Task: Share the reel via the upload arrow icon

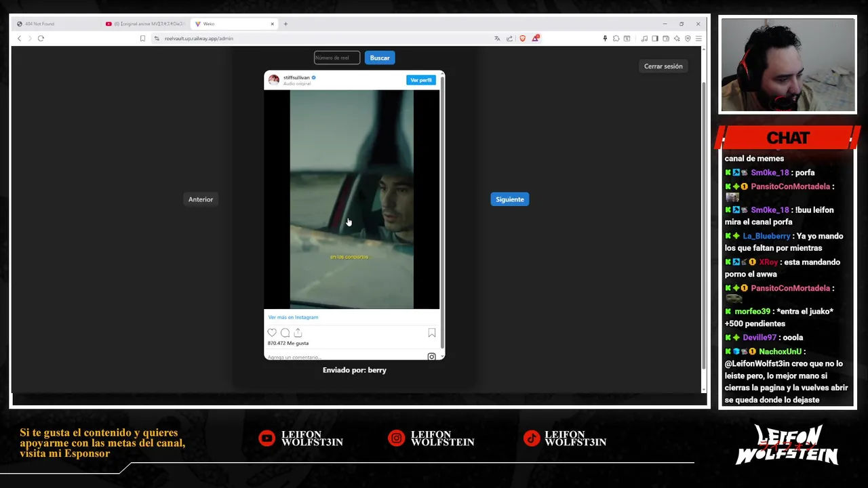Action: (x=298, y=333)
